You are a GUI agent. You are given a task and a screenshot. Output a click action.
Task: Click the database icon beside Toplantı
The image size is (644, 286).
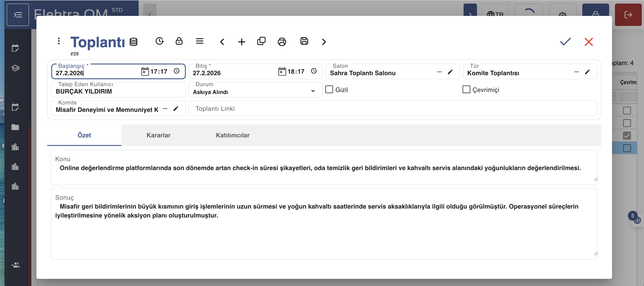tap(133, 42)
